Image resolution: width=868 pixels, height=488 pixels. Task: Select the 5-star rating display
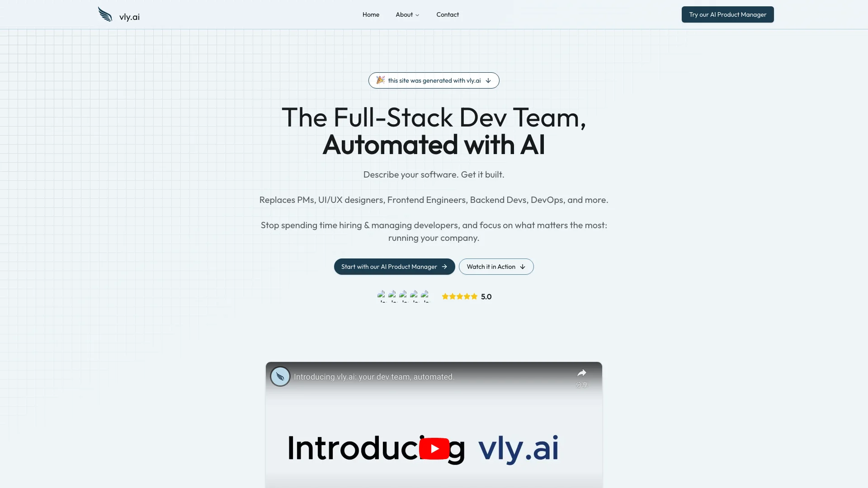coord(466,296)
